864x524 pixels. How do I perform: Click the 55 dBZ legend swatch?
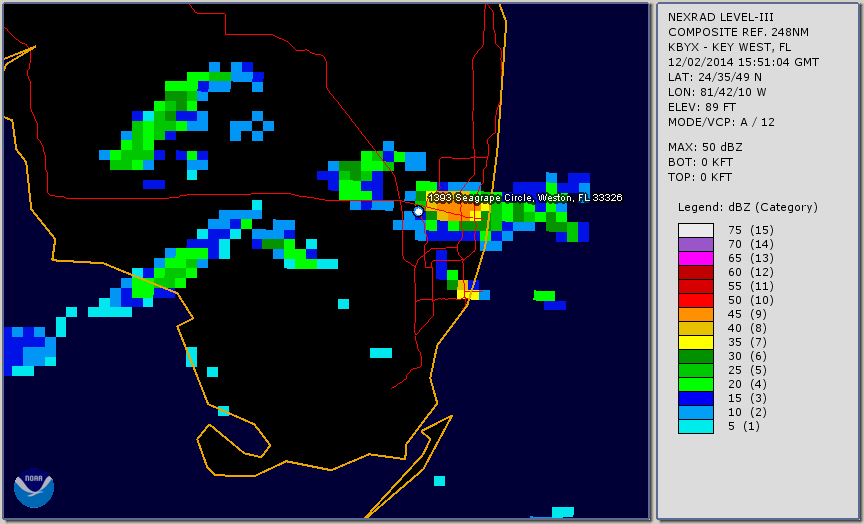[x=695, y=287]
